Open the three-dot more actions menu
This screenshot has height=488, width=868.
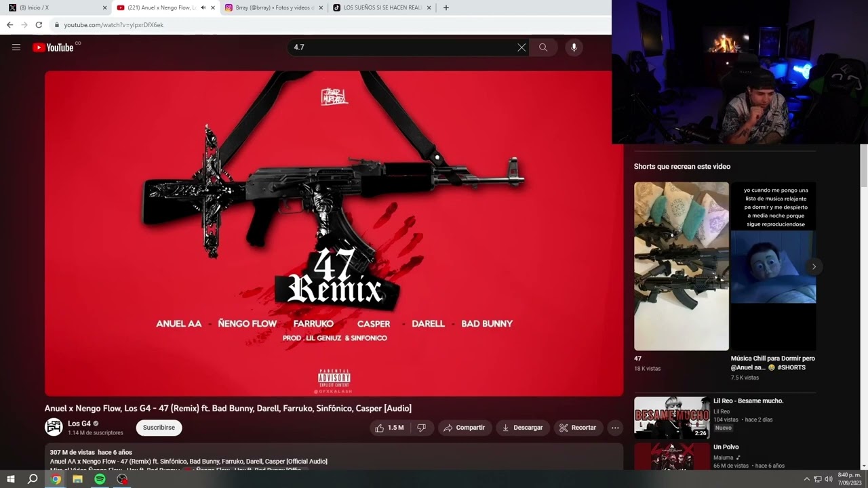(615, 428)
